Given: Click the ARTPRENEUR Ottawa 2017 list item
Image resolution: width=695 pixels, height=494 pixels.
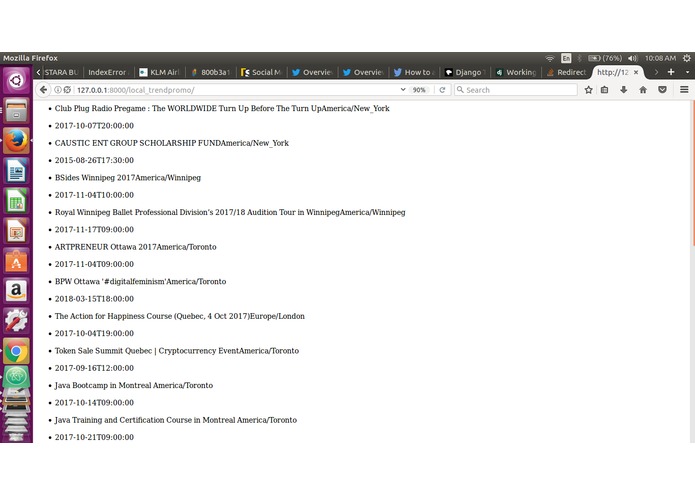Looking at the screenshot, I should [x=136, y=247].
